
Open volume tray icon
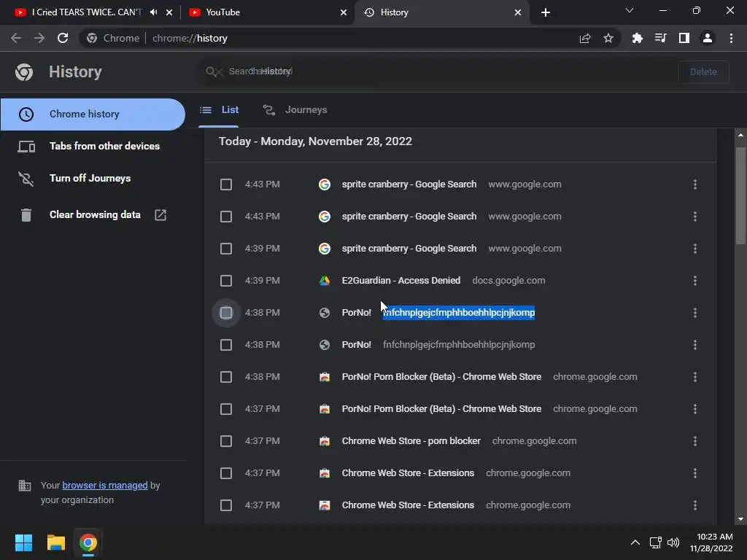(x=673, y=542)
